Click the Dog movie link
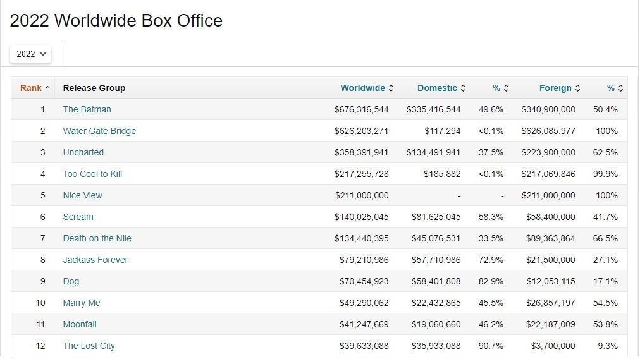The image size is (640, 364). coord(71,281)
